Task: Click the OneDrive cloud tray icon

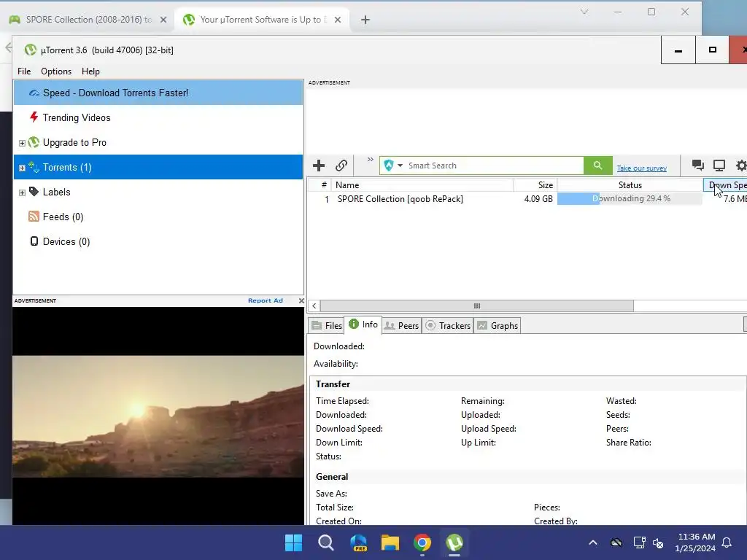Action: 616,542
